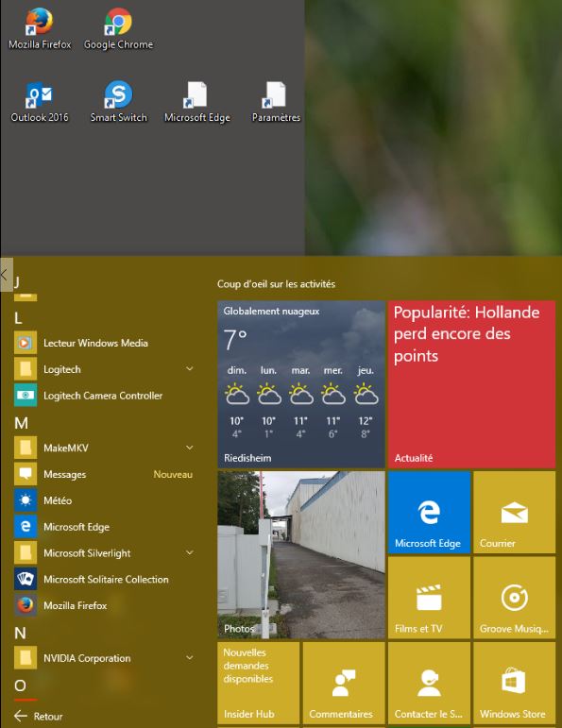
Task: Expand the NVIDIA Corporation folder chevron
Action: 190,657
